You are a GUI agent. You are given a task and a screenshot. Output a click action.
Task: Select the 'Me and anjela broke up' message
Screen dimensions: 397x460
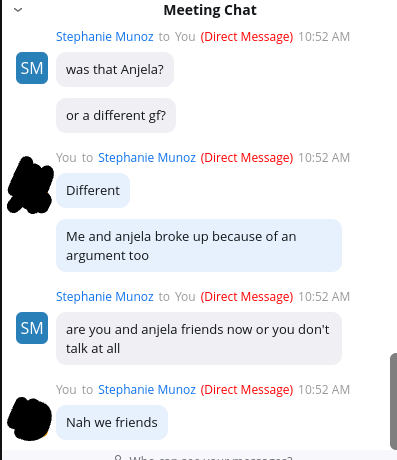click(x=199, y=246)
